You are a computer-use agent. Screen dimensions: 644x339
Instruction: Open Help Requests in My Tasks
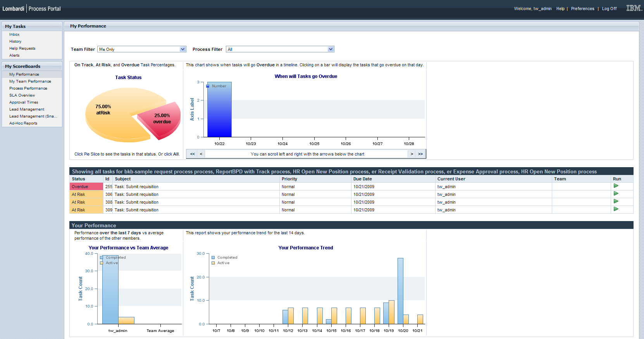click(22, 48)
